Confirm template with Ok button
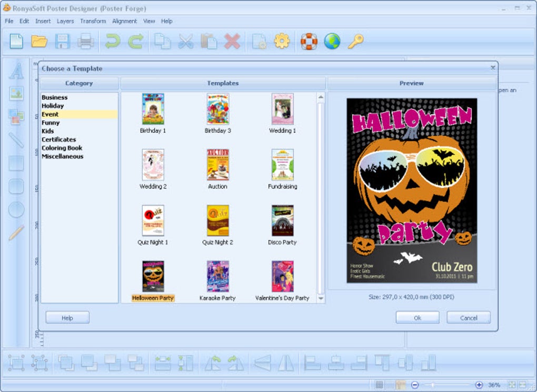Screen dimensions: 537x392 coord(417,318)
